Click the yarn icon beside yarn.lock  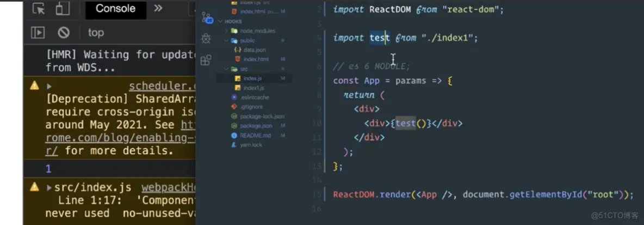[x=234, y=145]
